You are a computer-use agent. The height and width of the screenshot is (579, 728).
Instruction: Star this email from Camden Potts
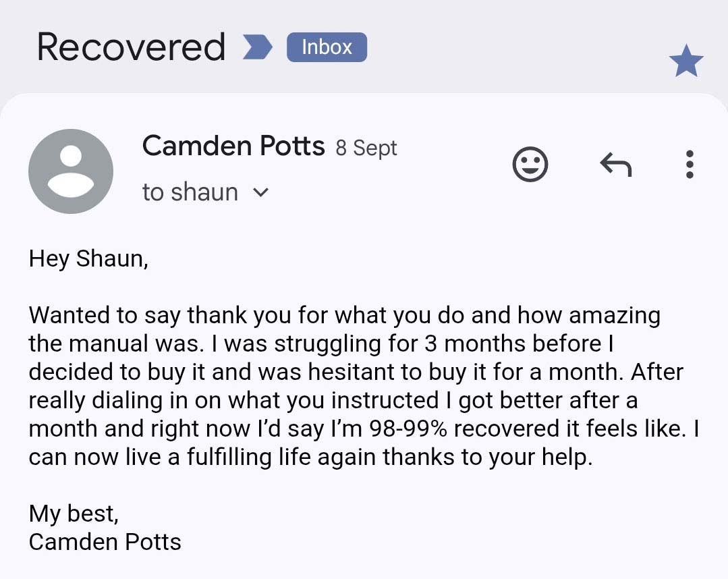[x=685, y=63]
